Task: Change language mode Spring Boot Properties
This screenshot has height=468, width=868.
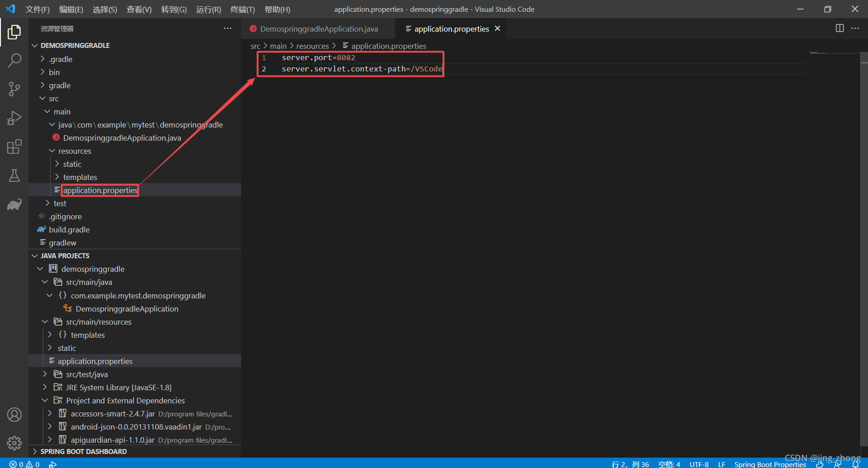Action: click(x=770, y=464)
